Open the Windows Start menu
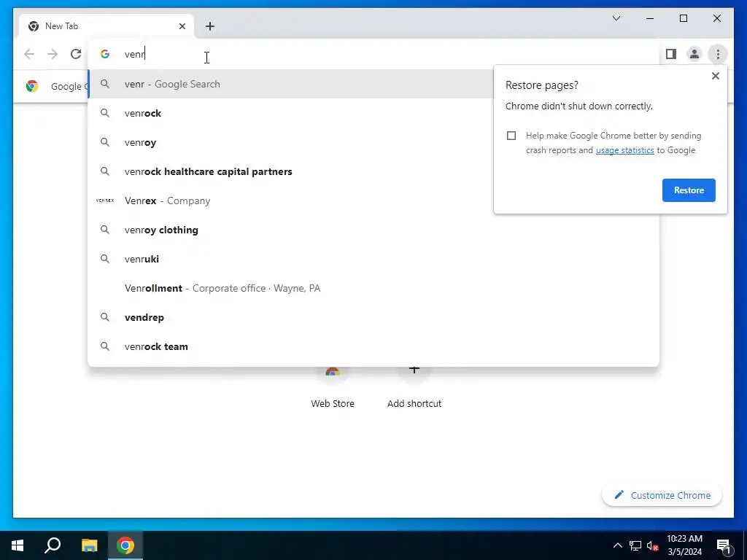The width and height of the screenshot is (747, 560). click(x=18, y=545)
